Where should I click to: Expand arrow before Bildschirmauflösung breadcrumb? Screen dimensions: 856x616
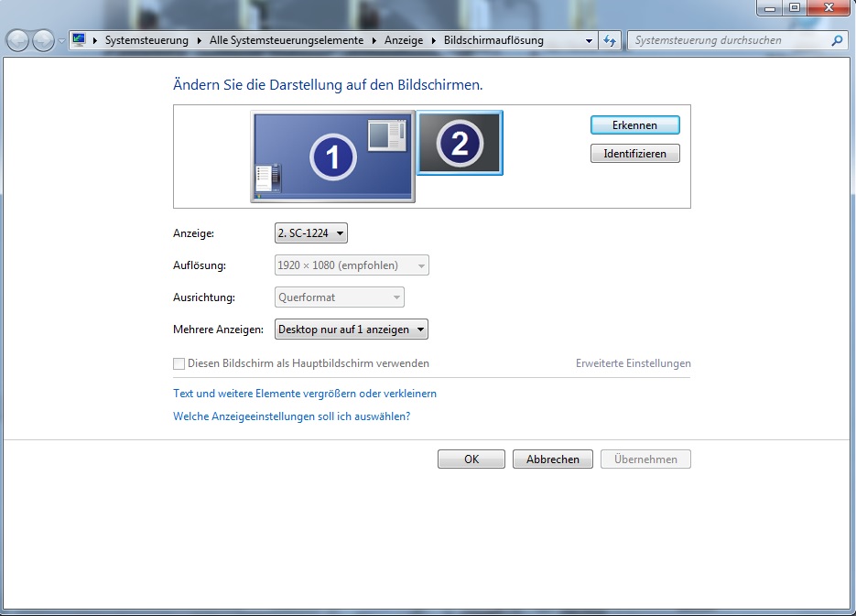point(433,40)
